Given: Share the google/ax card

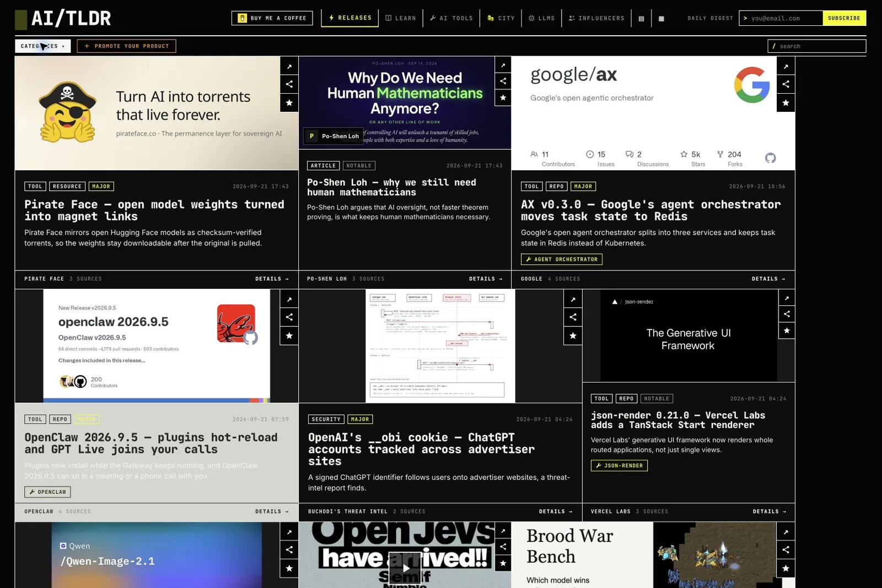Looking at the screenshot, I should click(786, 84).
